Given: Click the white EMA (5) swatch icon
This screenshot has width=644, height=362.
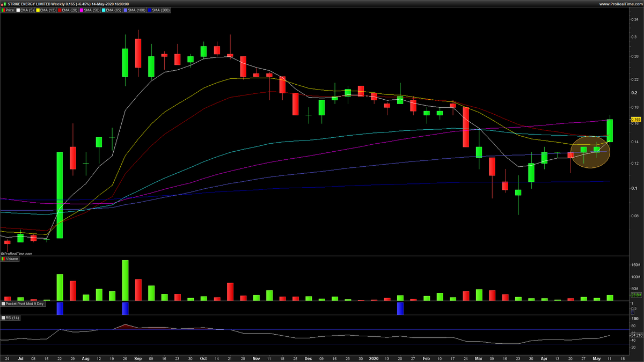Looking at the screenshot, I should [x=18, y=9].
